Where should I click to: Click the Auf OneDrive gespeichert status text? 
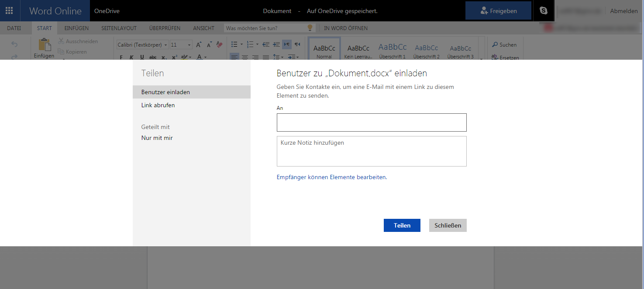342,11
